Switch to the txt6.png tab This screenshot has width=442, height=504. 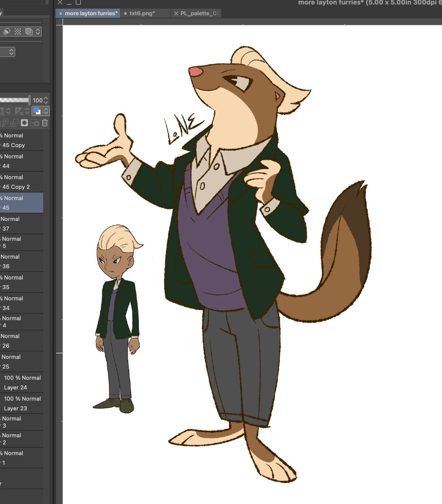tap(142, 13)
